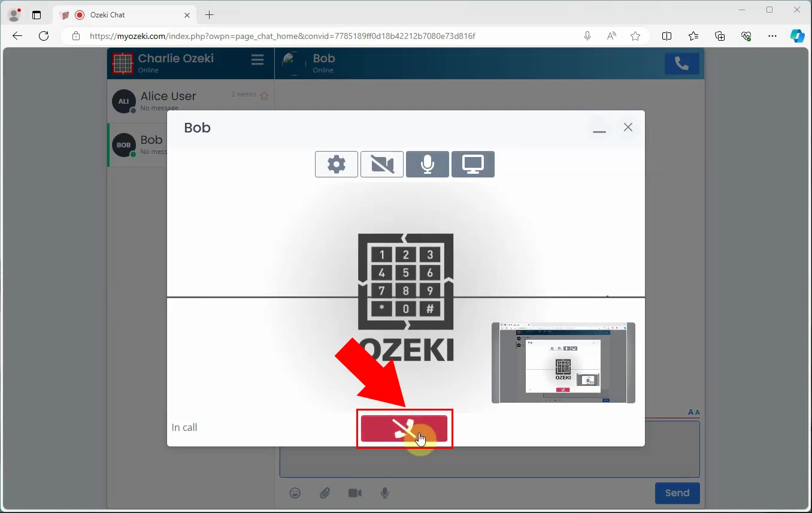Open Read aloud in address bar

[x=611, y=36]
